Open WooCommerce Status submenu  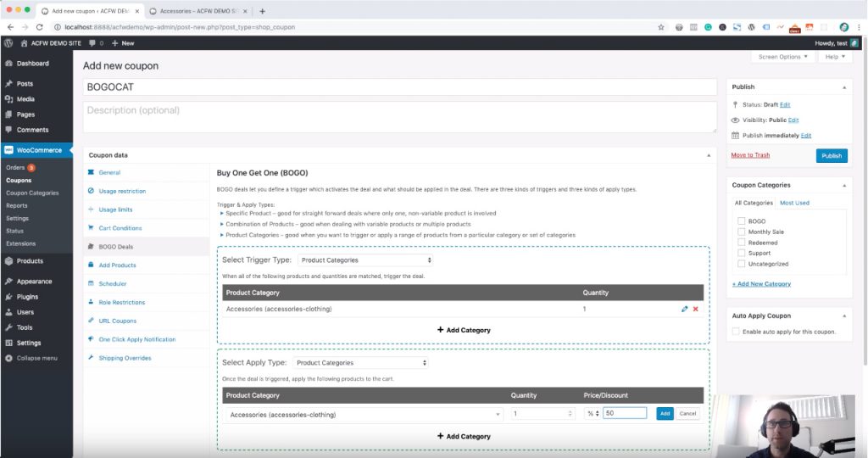(x=15, y=231)
